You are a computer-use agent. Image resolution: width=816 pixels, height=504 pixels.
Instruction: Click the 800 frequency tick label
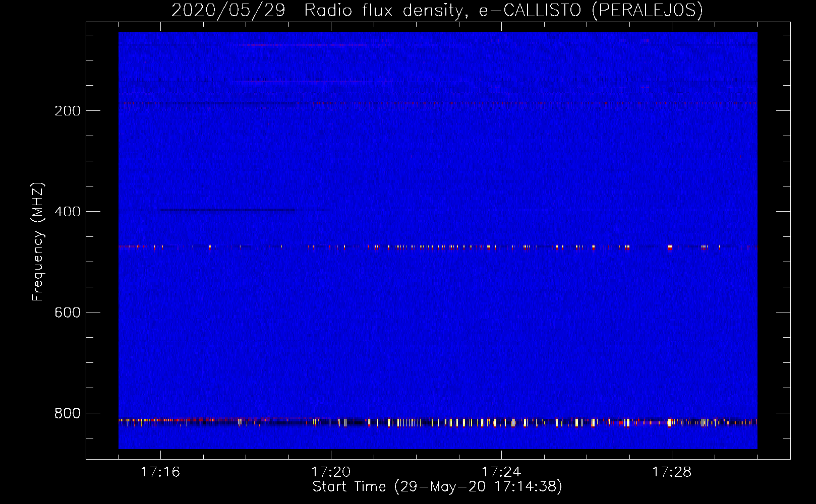coord(68,413)
